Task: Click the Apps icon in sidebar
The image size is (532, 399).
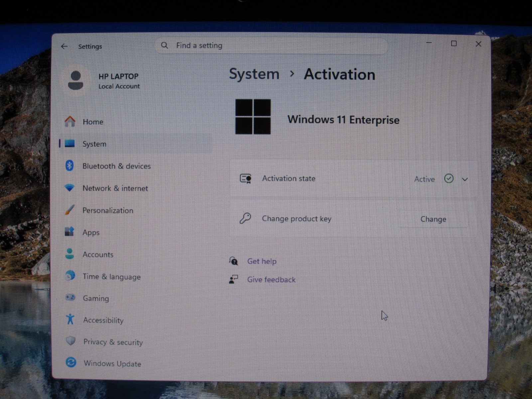Action: (69, 231)
